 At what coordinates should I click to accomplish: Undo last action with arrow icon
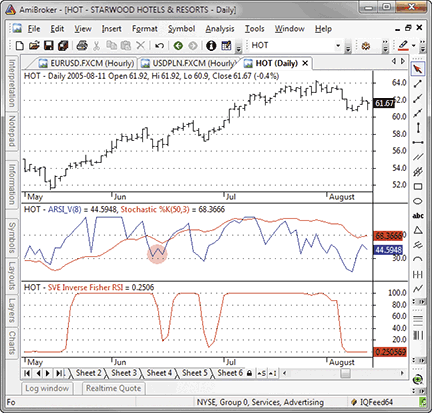[160, 45]
